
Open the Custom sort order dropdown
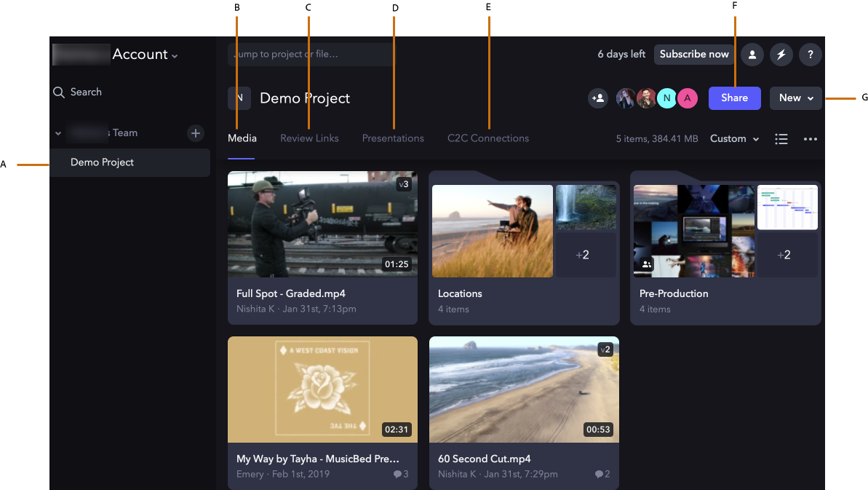click(734, 138)
